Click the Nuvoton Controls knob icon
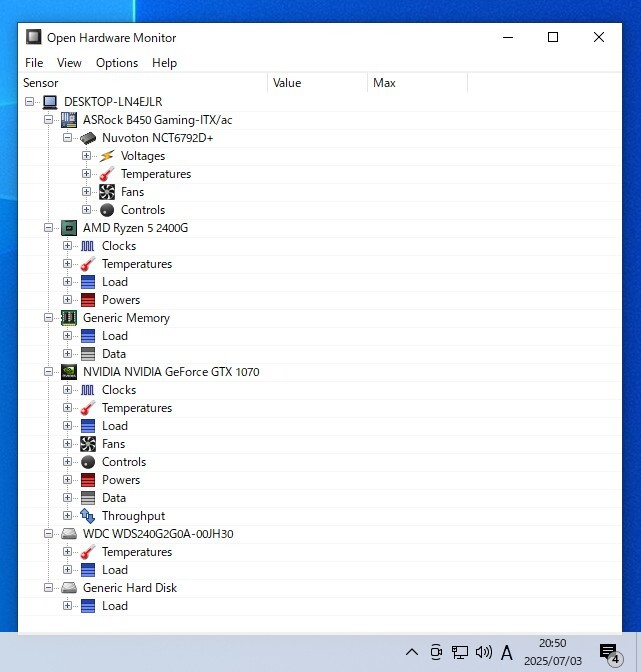641x672 pixels. 107,210
